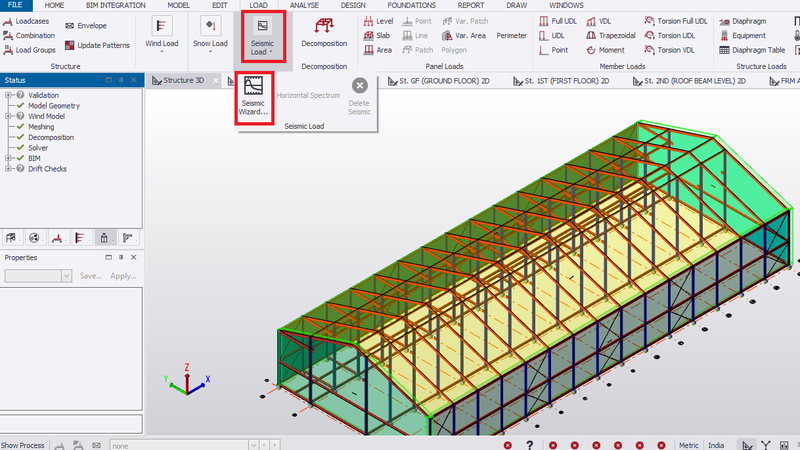800x450 pixels.
Task: Select Var. Patch panel load
Action: (465, 21)
